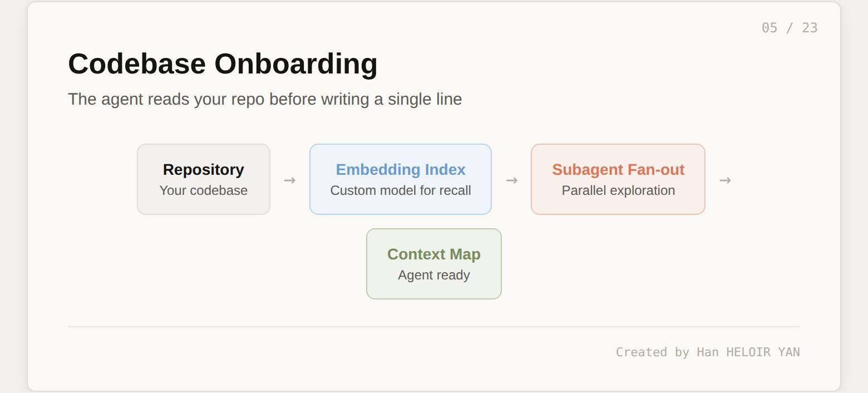Click the horizontal divider line above the footer
This screenshot has height=393, width=868.
(x=434, y=327)
